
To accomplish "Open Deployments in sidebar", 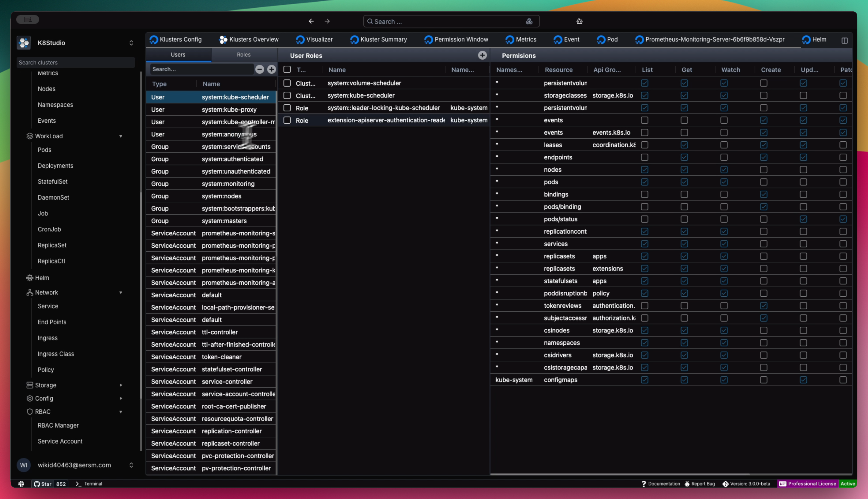I will coord(55,166).
